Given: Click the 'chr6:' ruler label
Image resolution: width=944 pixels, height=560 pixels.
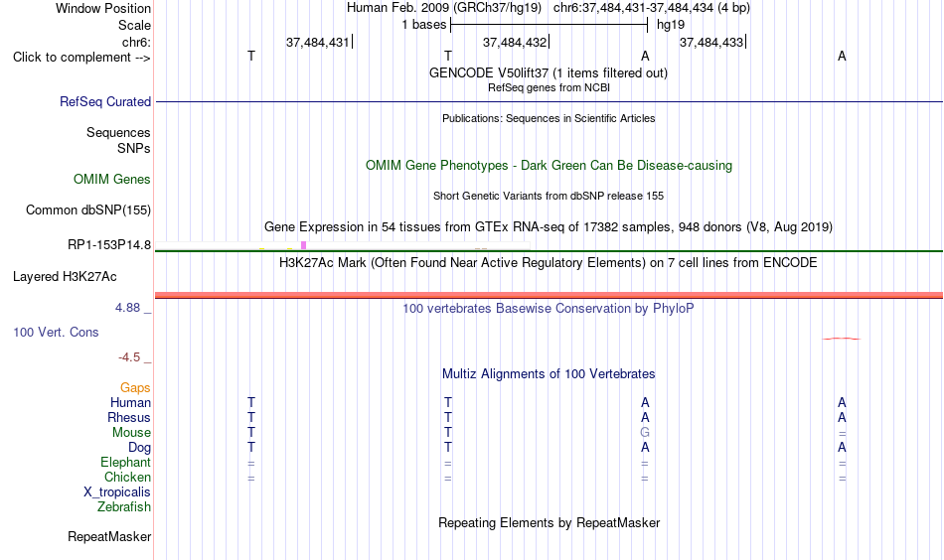Looking at the screenshot, I should pyautogui.click(x=136, y=42).
